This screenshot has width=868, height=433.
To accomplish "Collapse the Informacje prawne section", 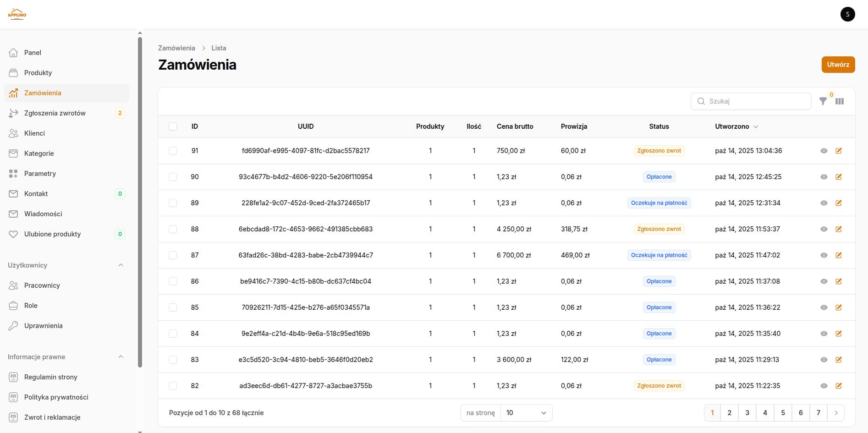I will [121, 357].
